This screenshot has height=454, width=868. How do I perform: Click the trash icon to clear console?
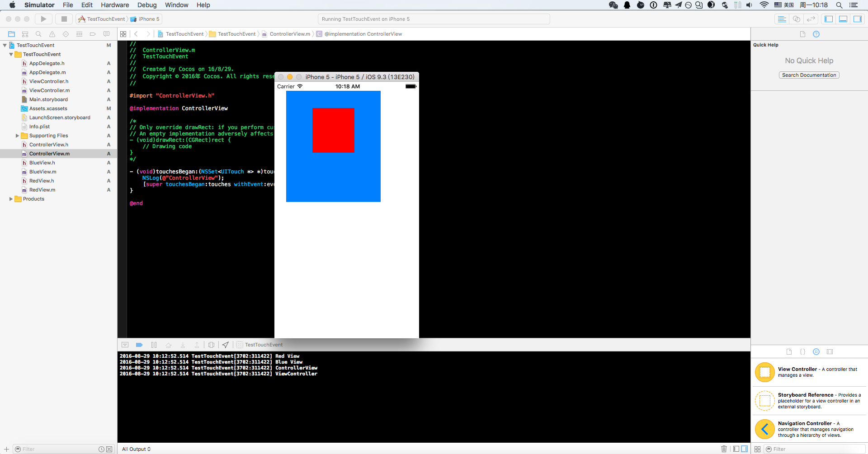(x=724, y=449)
